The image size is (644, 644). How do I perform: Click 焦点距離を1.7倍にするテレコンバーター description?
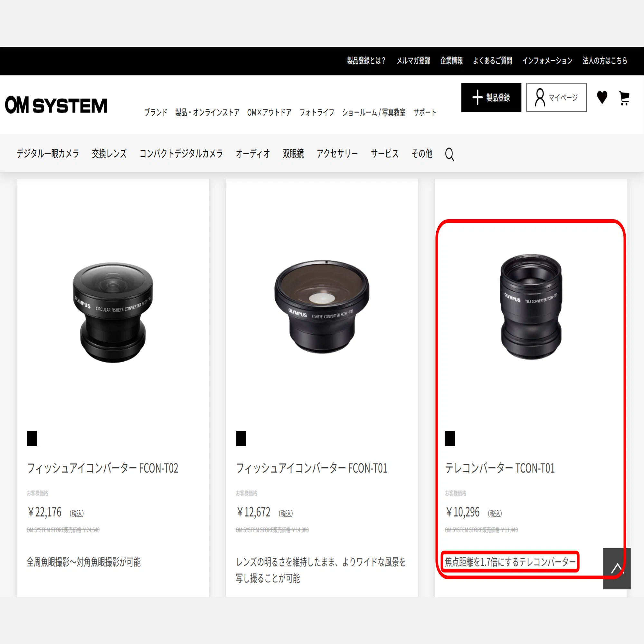[x=510, y=562]
